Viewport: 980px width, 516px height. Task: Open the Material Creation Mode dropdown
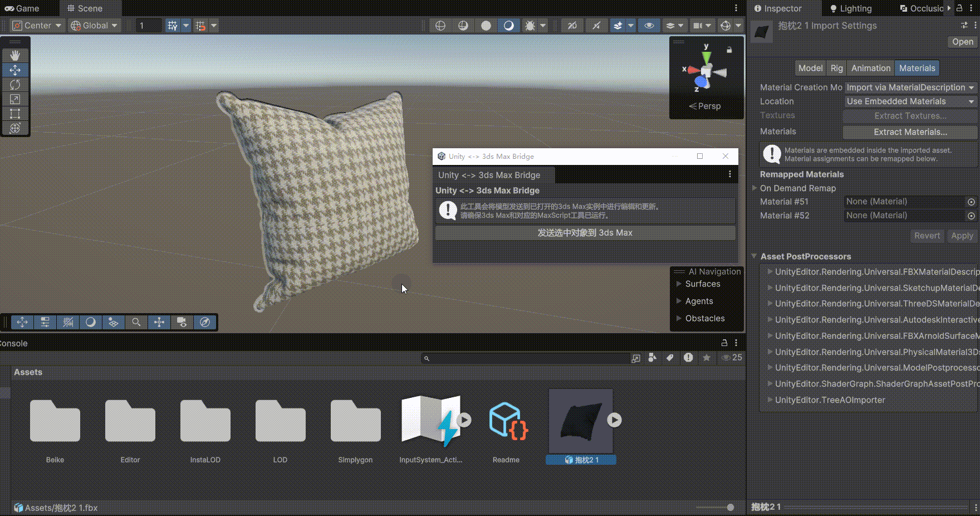910,87
